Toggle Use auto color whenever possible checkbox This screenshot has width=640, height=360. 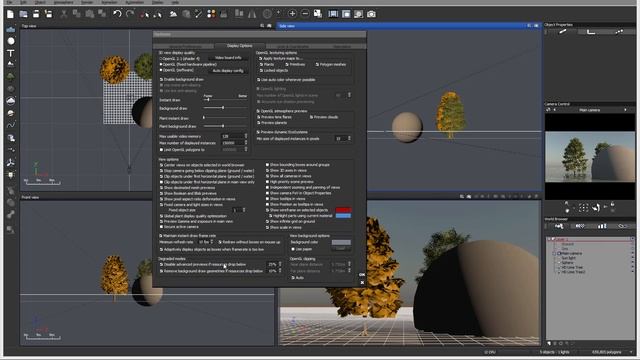258,80
